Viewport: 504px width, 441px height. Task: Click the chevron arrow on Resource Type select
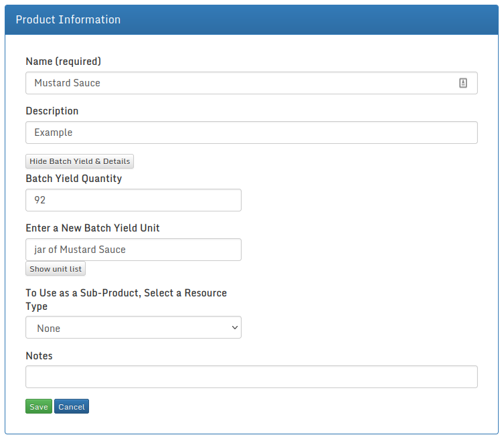coord(234,328)
